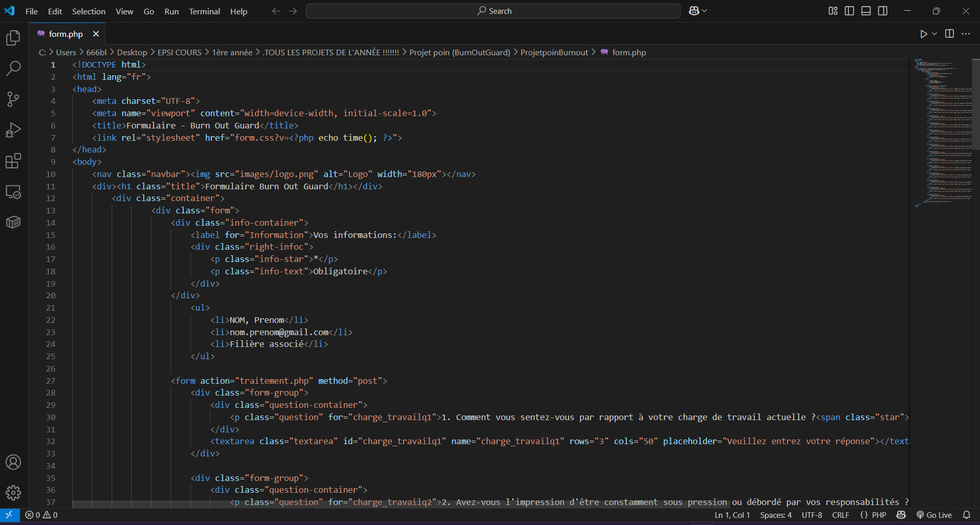
Task: Open the Accounts menu icon
Action: coord(13,462)
